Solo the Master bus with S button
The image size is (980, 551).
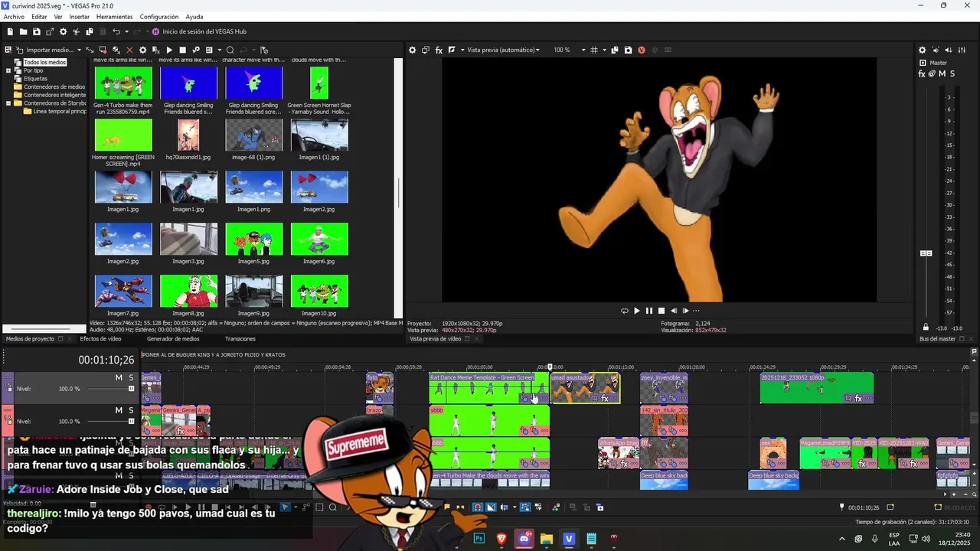(952, 73)
